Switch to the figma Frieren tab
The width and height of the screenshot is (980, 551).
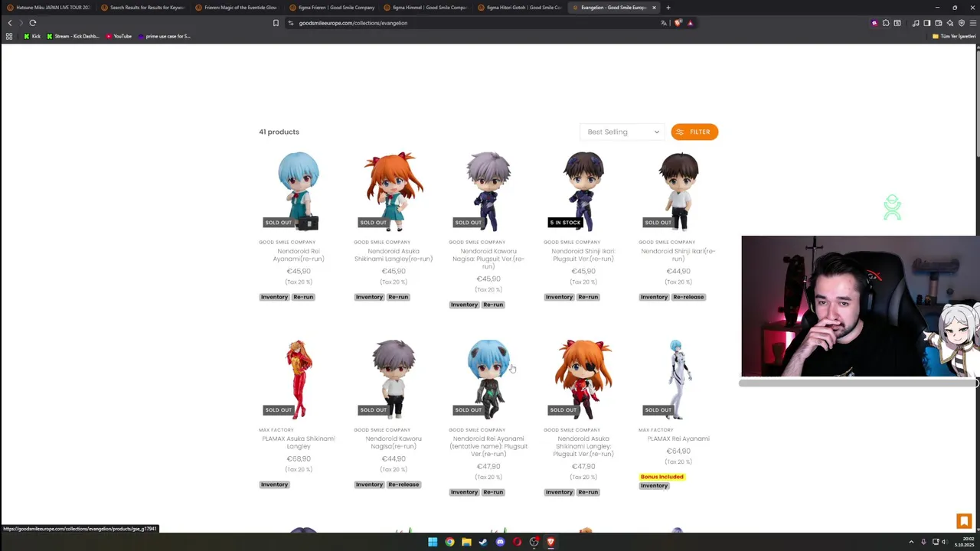pos(331,8)
